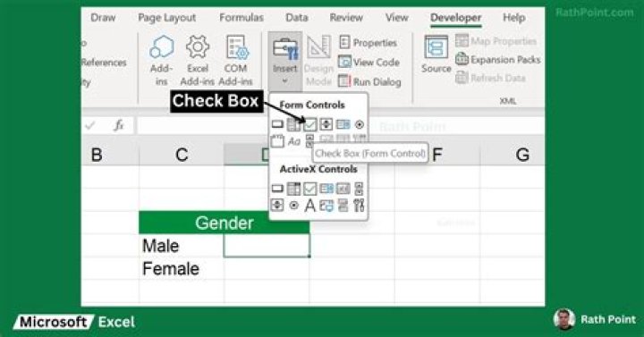Select the Developer tab
This screenshot has height=337, width=644.
[456, 18]
